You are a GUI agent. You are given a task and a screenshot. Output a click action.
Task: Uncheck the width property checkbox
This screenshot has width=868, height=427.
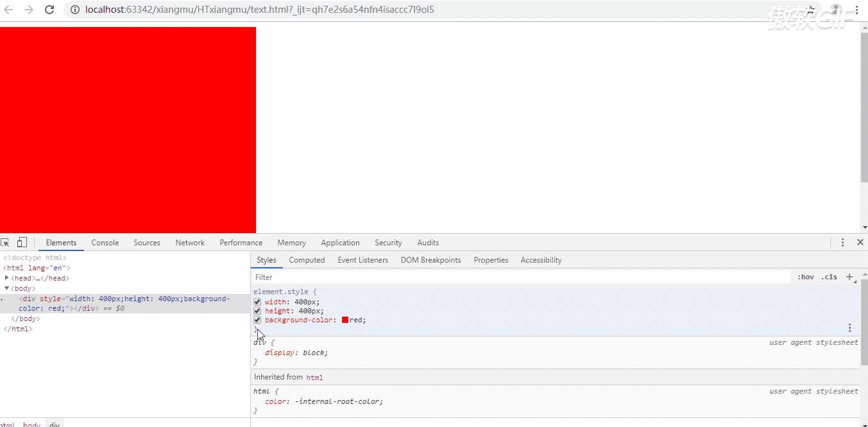(257, 302)
